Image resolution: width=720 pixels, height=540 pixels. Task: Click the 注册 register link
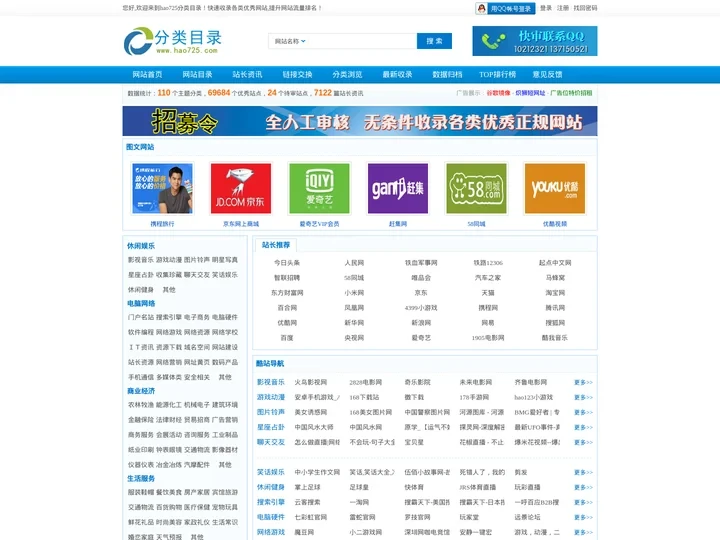tap(562, 8)
